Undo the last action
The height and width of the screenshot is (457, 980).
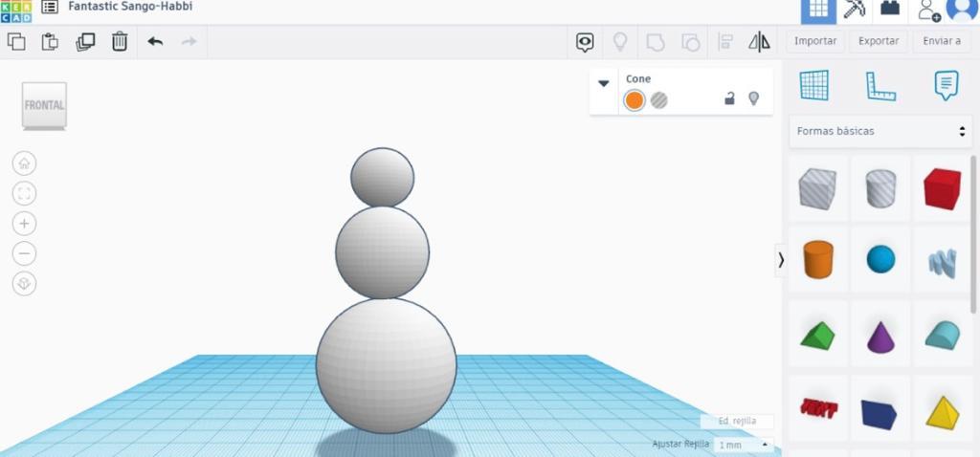[x=155, y=42]
